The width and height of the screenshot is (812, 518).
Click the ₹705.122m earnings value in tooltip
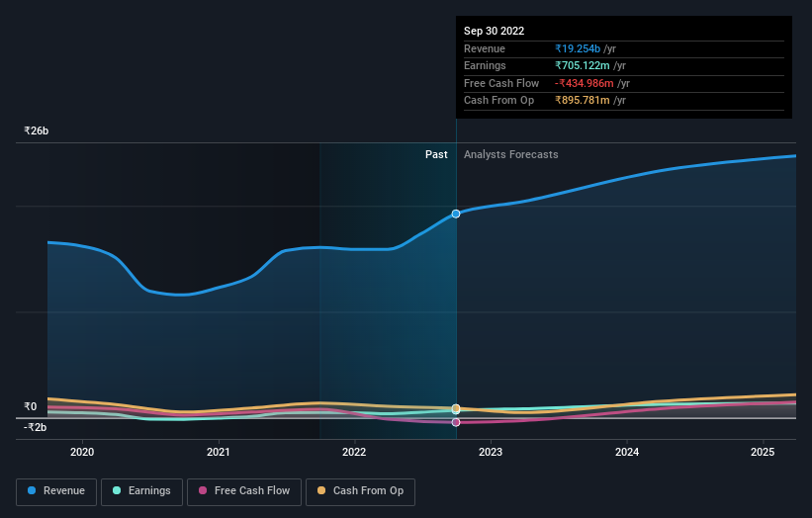click(583, 65)
